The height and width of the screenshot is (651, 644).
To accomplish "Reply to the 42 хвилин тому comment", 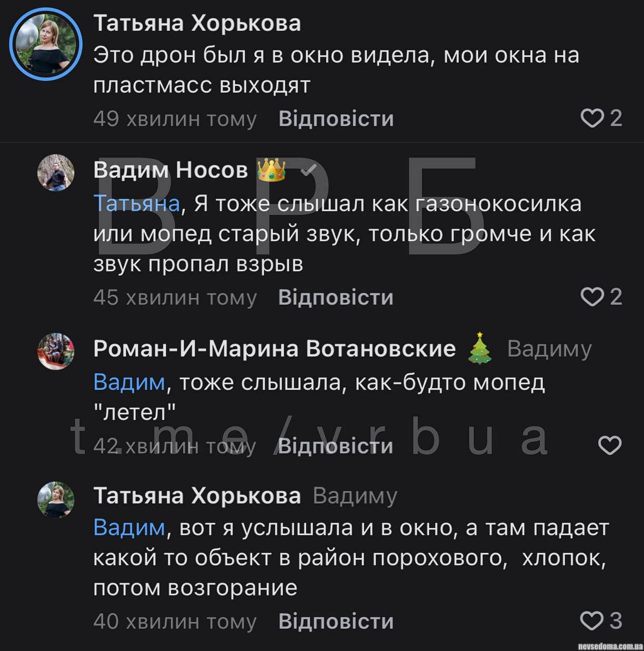I will click(x=336, y=446).
